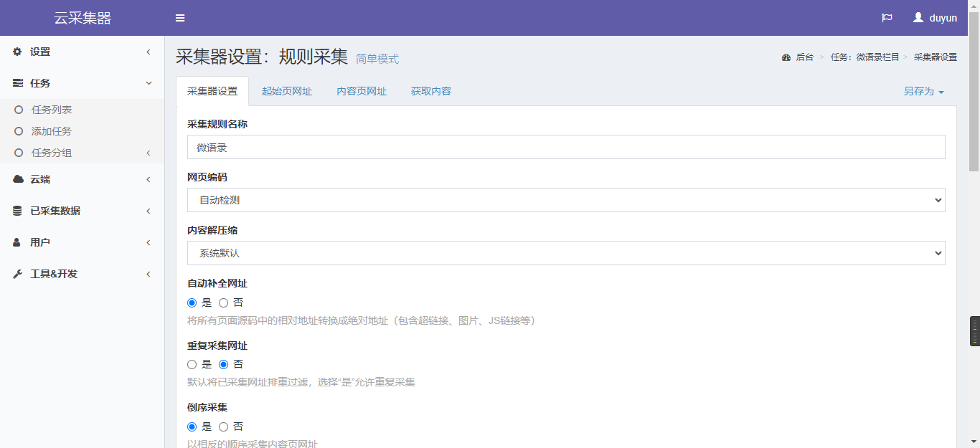This screenshot has width=980, height=448.
Task: Click the database icon beside 已采集数据
Action: (18, 211)
